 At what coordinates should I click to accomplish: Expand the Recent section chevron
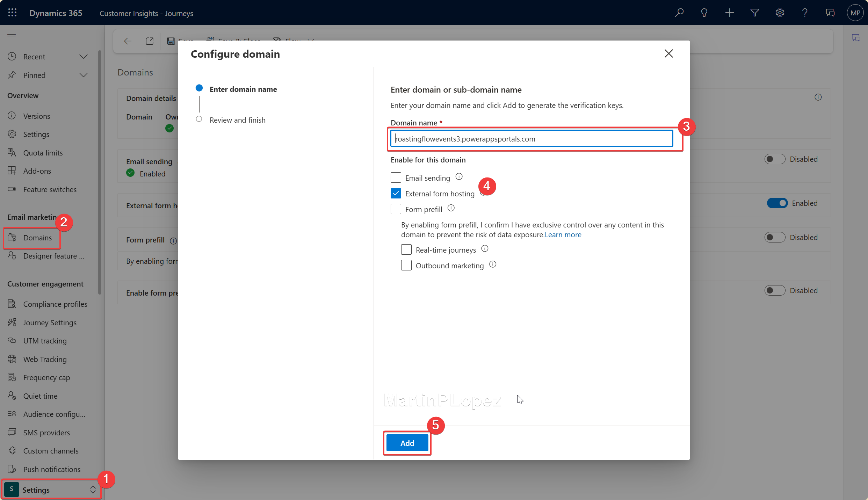pos(84,57)
